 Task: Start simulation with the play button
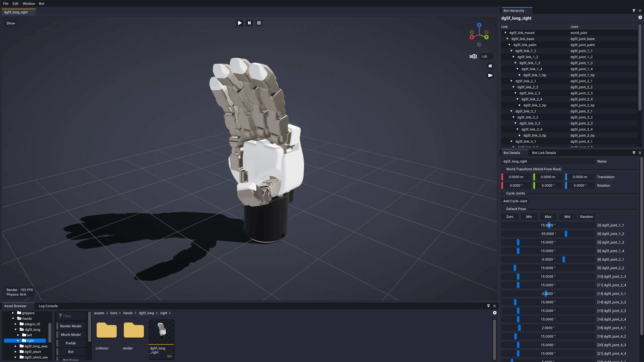click(240, 23)
